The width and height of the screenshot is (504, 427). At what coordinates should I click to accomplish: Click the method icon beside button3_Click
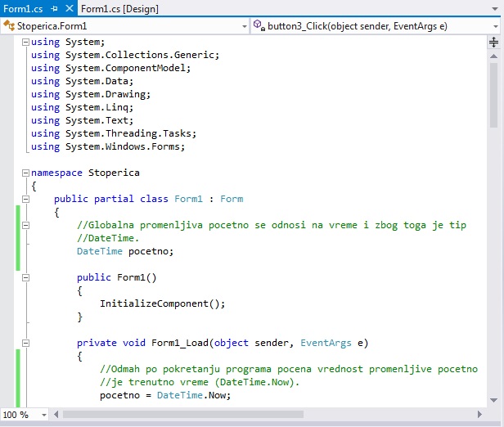pyautogui.click(x=260, y=26)
